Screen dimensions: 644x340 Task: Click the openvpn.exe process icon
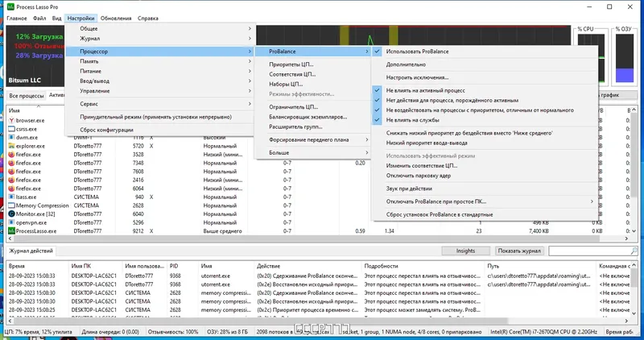(11, 222)
